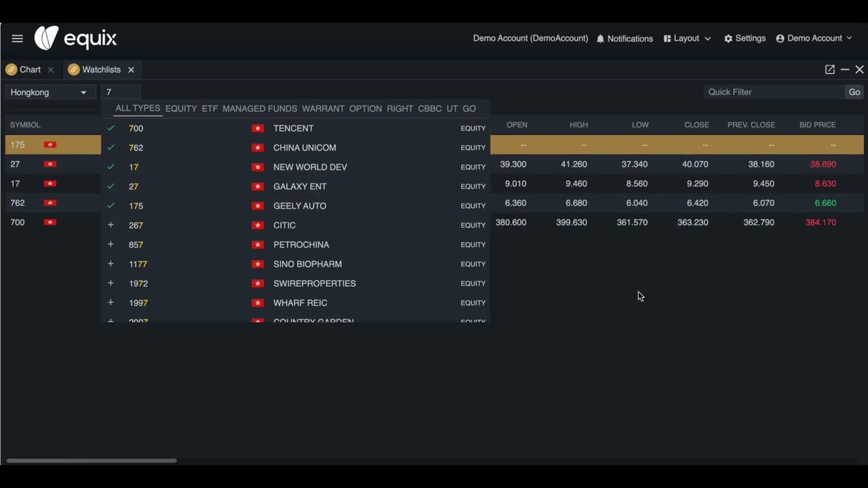
Task: Focus the Quick Filter field
Action: (x=773, y=92)
